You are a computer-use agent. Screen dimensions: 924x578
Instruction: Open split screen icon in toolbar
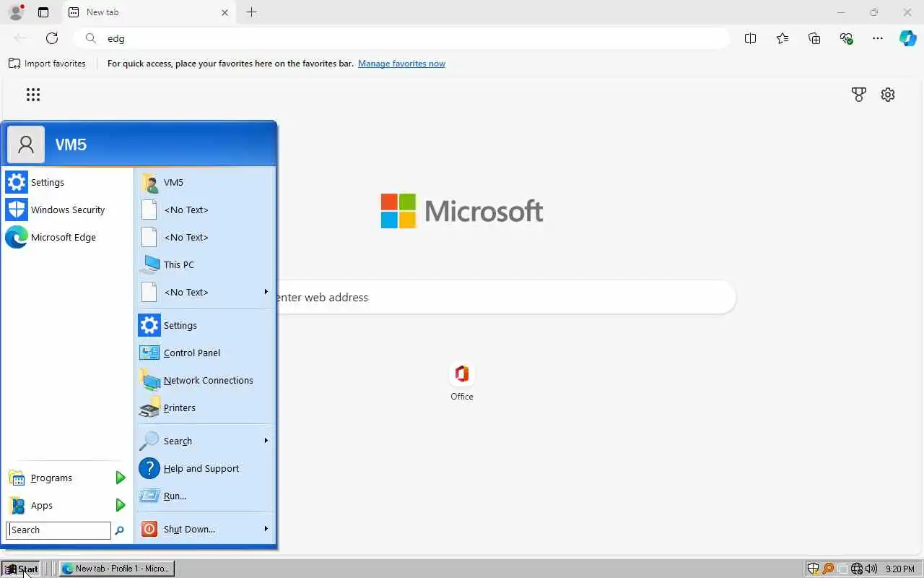click(x=750, y=38)
